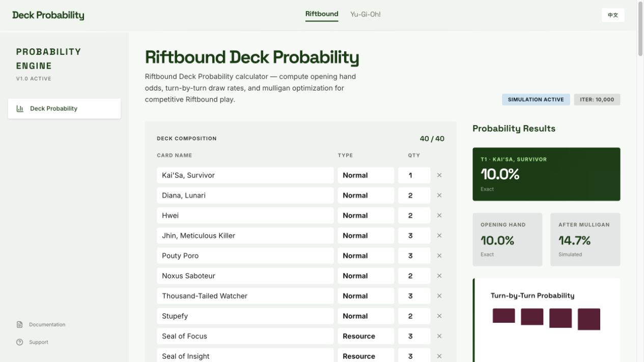Screen dimensions: 644x362
Task: Edit the Kai'Sa, Survivor card name field
Action: 245,175
